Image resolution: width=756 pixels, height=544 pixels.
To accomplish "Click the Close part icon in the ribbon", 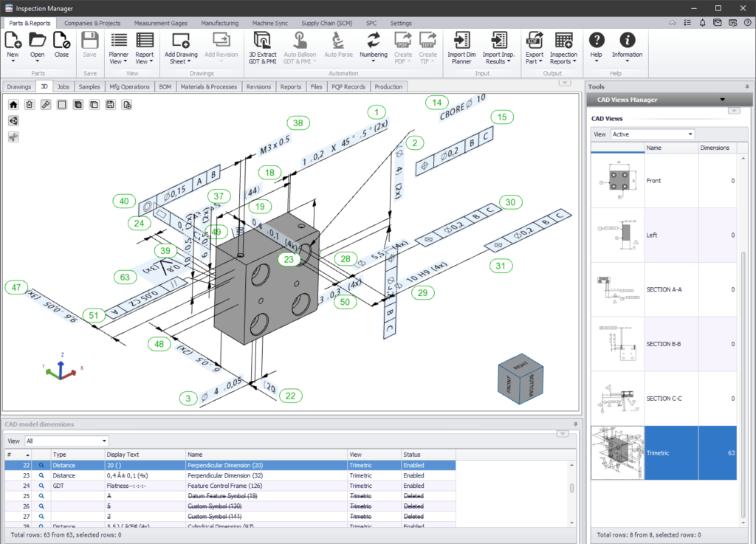I will click(x=61, y=41).
